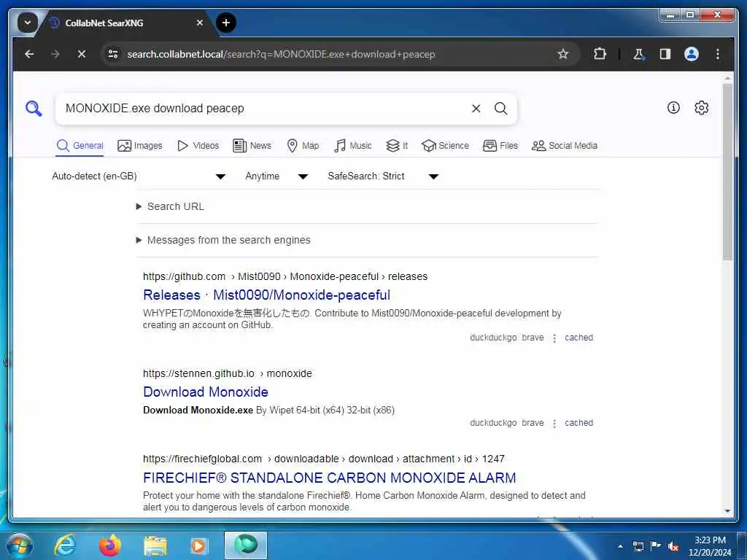
Task: Submit search with magnifier button
Action: click(x=500, y=109)
